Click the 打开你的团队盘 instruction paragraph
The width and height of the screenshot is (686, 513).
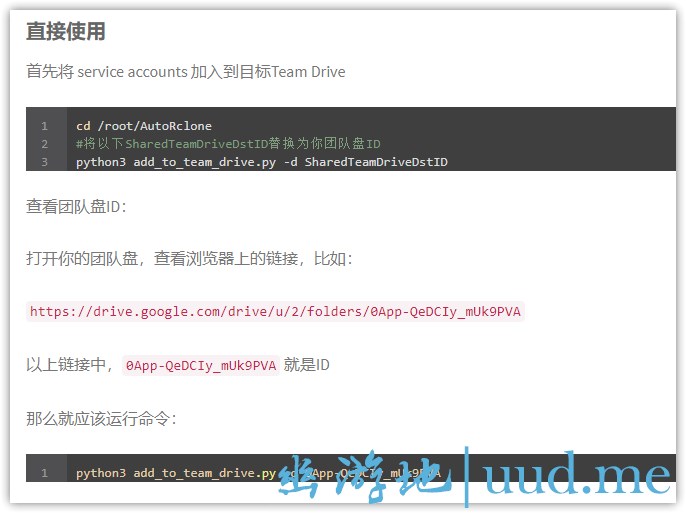click(189, 259)
